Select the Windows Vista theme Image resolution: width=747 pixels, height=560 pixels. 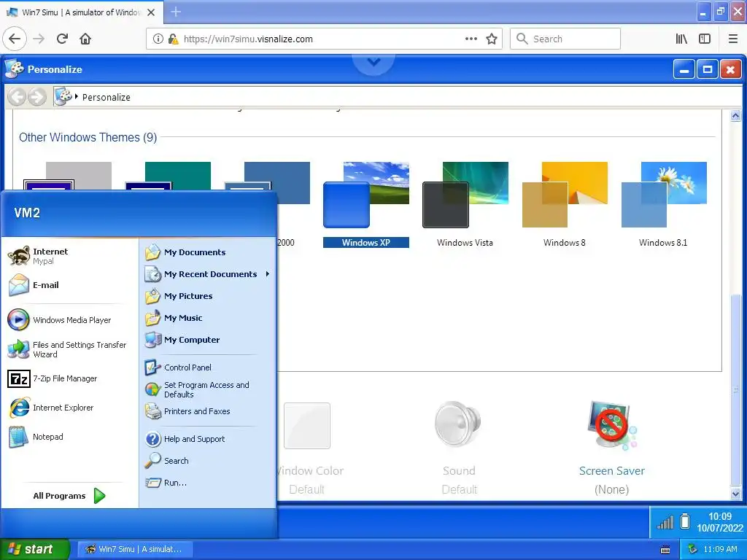pyautogui.click(x=465, y=205)
